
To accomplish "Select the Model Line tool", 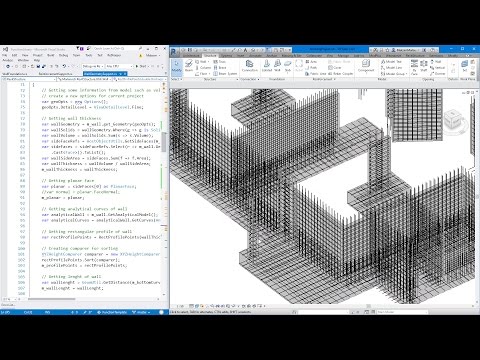I will 391,68.
